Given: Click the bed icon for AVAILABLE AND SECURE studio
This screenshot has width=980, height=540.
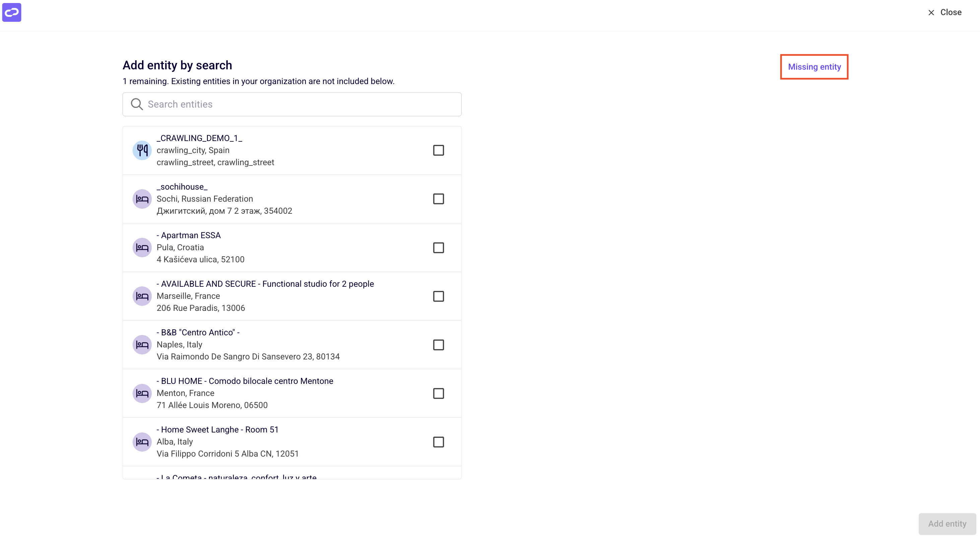Looking at the screenshot, I should click(142, 296).
